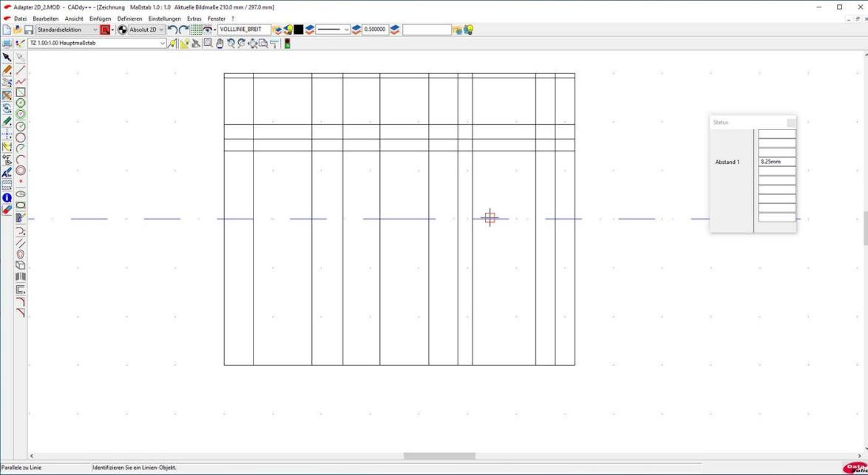The height and width of the screenshot is (475, 868).
Task: Open the Einfügen menu
Action: (x=101, y=18)
